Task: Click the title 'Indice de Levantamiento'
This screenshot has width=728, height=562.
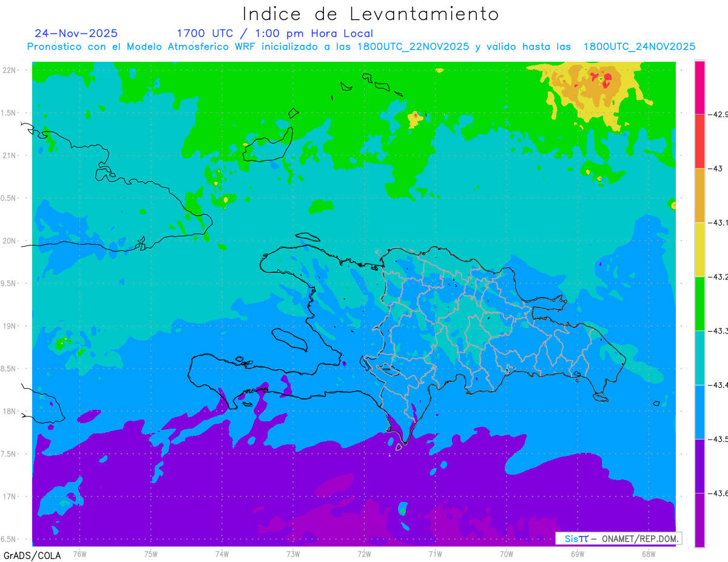Action: coord(370,13)
